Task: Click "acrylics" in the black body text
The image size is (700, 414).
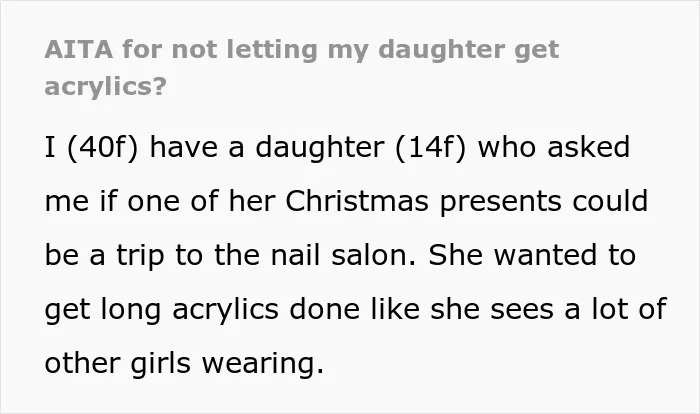Action: pos(225,311)
